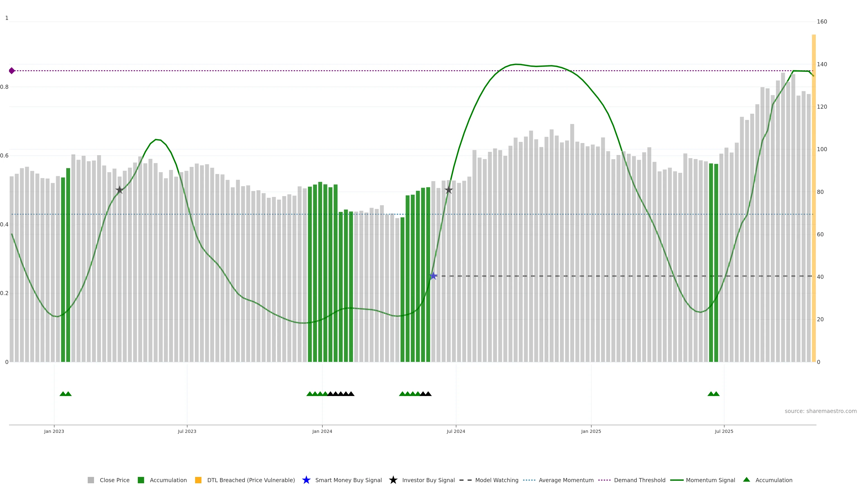Click the Investor Buy Signal star near early 2023
Viewport: 868px width, 488px height.
(x=119, y=190)
